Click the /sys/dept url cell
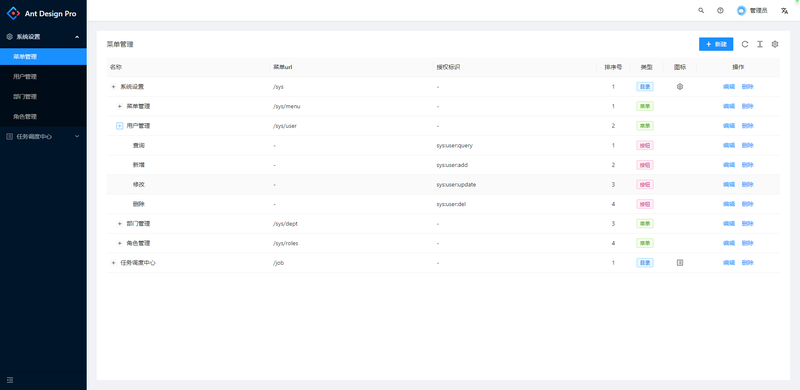 (352, 224)
